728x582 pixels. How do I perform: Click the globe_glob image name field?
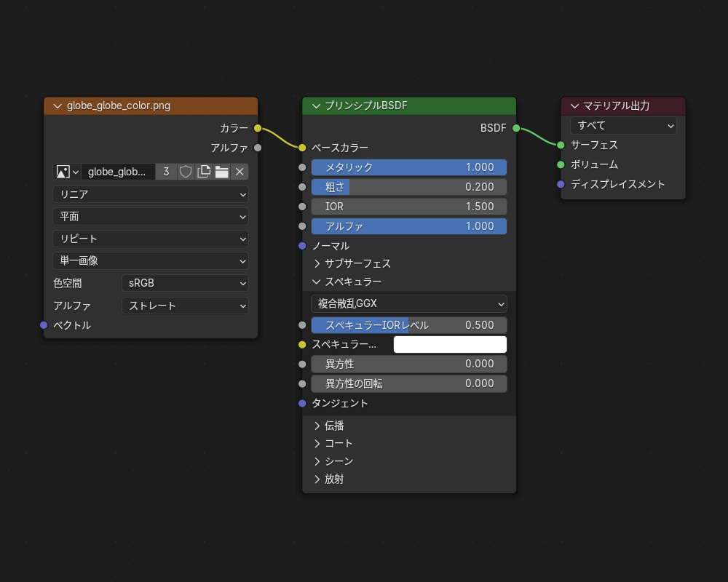click(x=118, y=172)
